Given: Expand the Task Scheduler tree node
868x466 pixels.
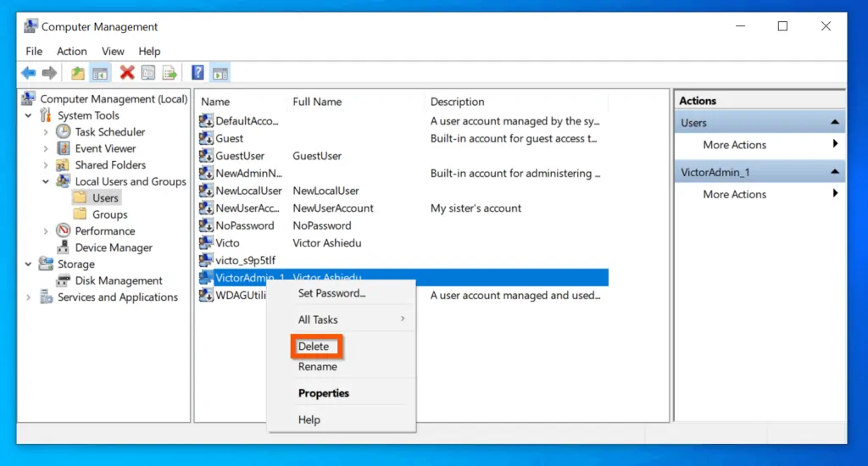Looking at the screenshot, I should coord(46,132).
